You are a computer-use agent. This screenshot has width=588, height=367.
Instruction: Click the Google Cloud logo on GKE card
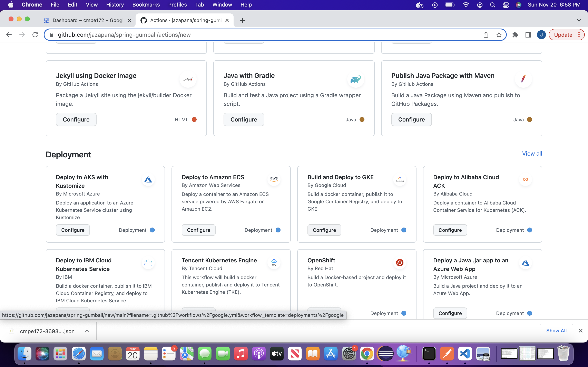(399, 179)
